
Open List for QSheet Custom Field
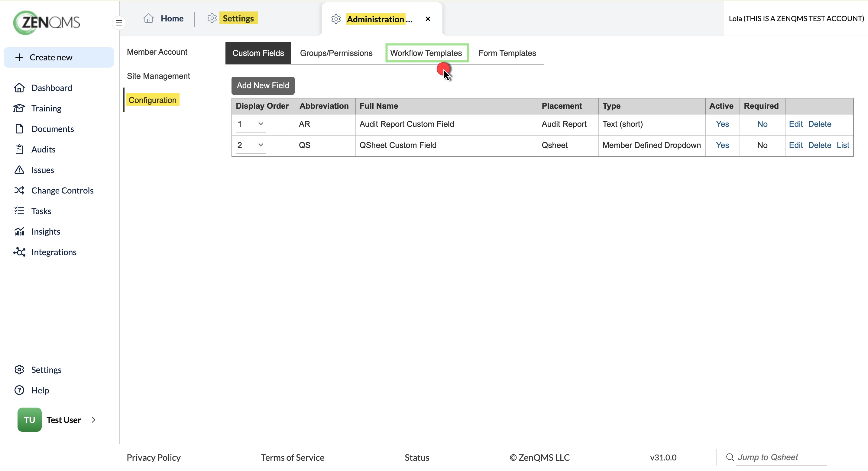point(843,146)
